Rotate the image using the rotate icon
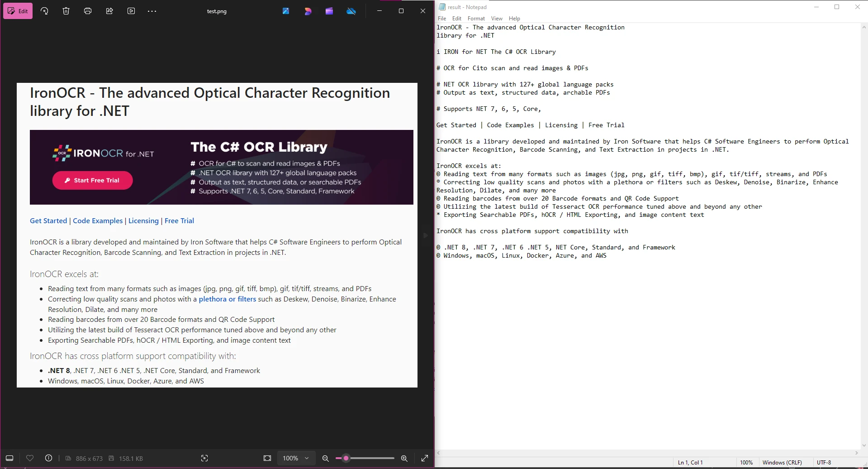This screenshot has width=868, height=469. [x=44, y=11]
